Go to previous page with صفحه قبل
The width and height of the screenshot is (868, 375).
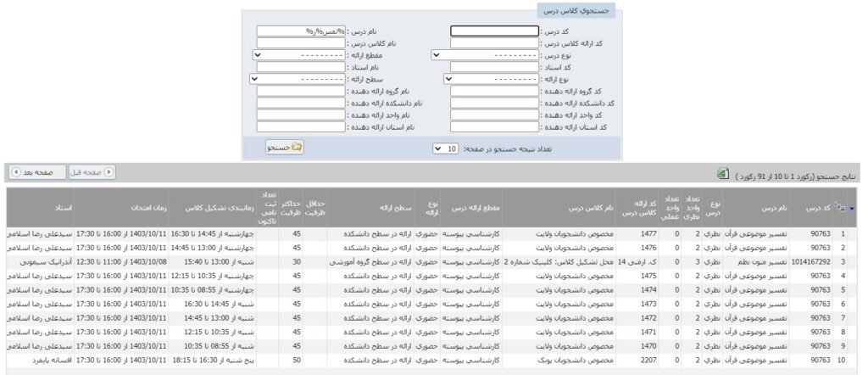92,172
